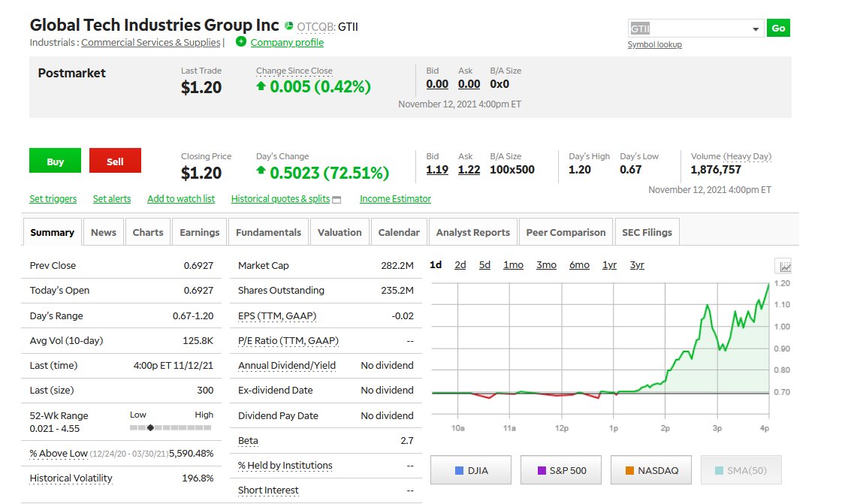Click Volume (Heavy Day) label
The width and height of the screenshot is (851, 504).
pos(731,156)
